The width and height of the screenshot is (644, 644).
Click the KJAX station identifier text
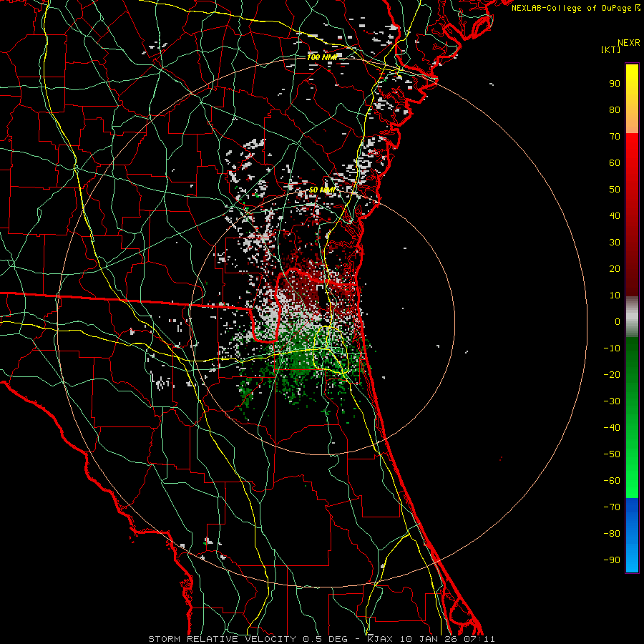pyautogui.click(x=379, y=639)
